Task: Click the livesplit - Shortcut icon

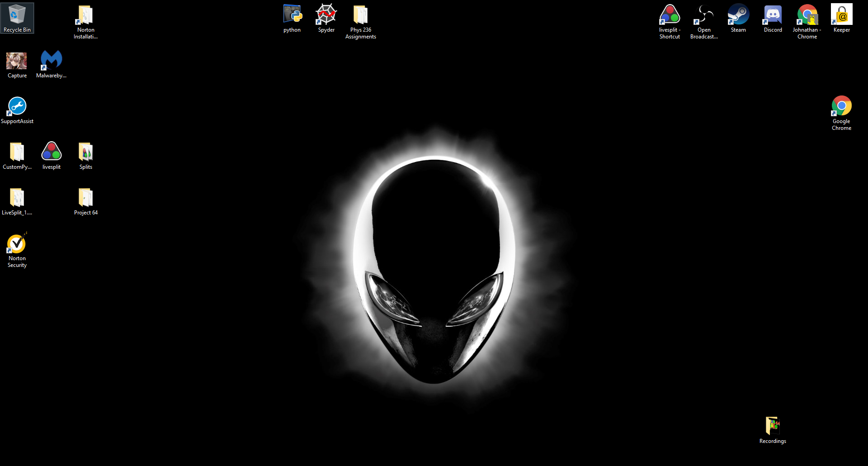Action: [x=670, y=22]
